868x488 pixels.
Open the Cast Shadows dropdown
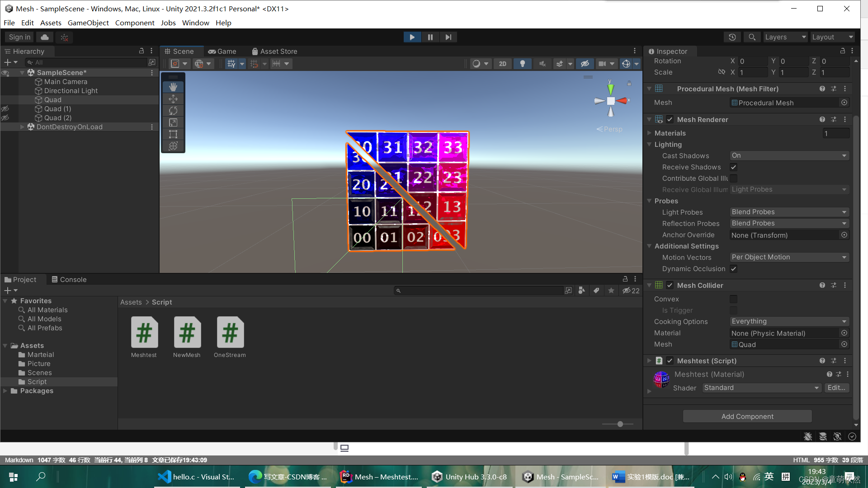pyautogui.click(x=789, y=155)
